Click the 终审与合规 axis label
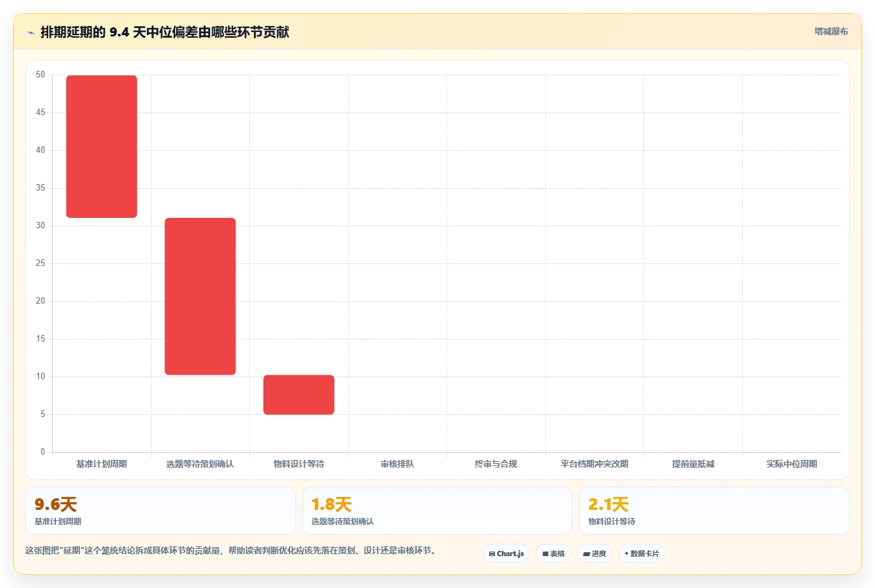This screenshot has width=875, height=588. tap(496, 464)
